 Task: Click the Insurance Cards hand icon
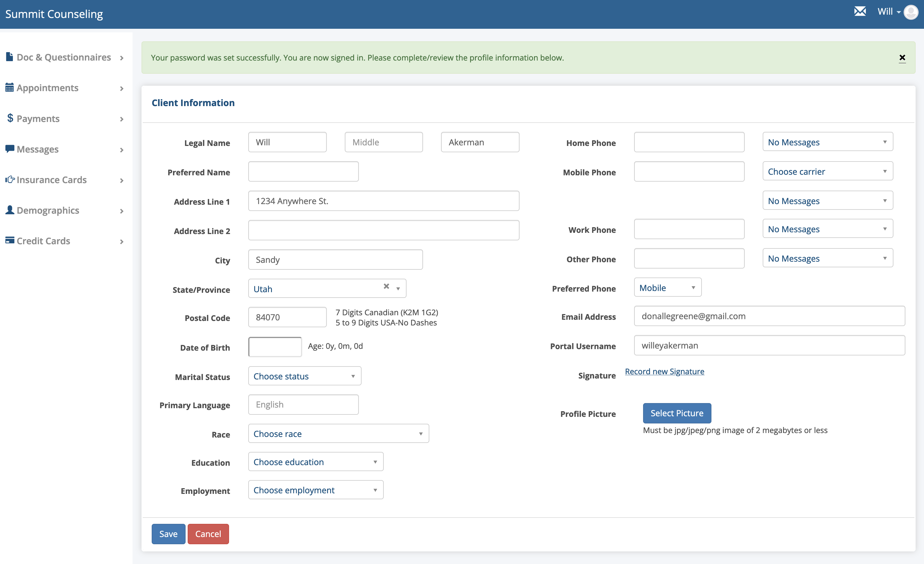point(9,180)
